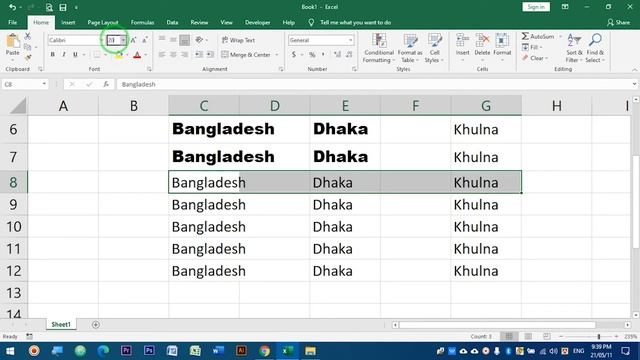The image size is (640, 360).
Task: Expand the formula bar
Action: [634, 84]
